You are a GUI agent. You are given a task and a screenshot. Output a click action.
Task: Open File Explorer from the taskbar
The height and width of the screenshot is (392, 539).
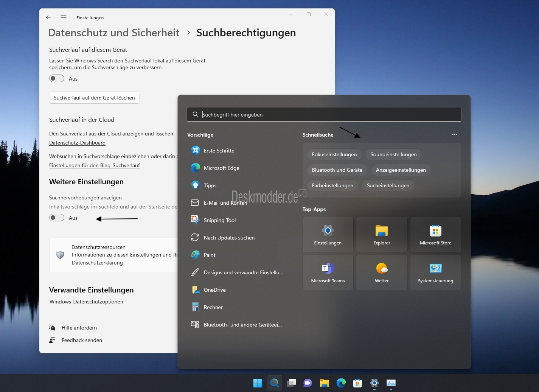325,383
